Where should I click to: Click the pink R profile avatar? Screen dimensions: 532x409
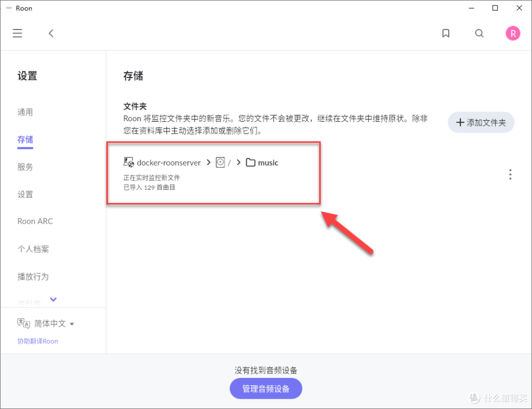coord(513,33)
